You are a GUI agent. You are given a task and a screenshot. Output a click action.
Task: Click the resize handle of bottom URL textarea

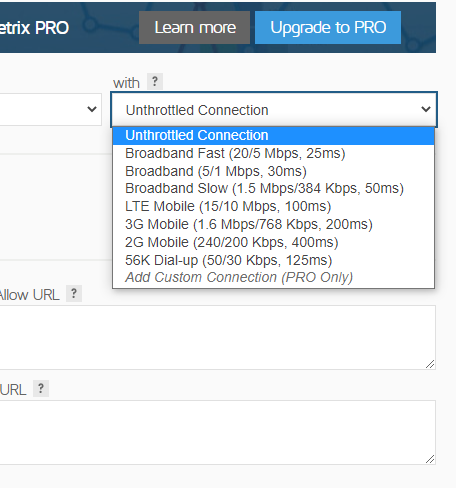tap(430, 459)
